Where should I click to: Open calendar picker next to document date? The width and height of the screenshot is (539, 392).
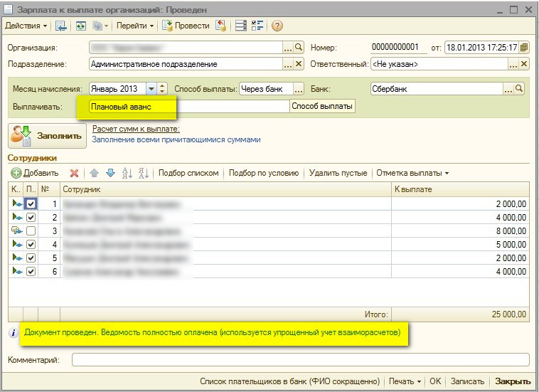point(524,48)
